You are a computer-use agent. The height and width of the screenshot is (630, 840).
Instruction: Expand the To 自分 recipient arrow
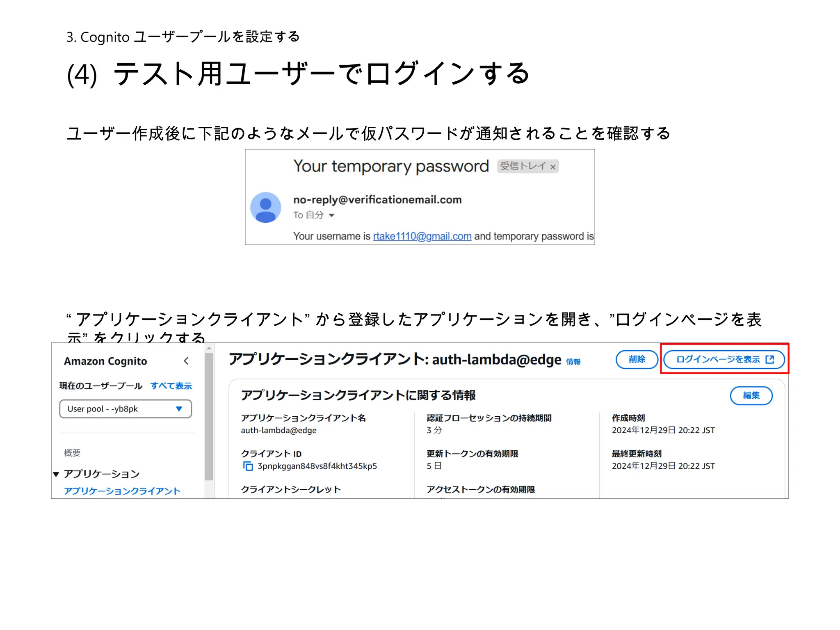point(331,215)
